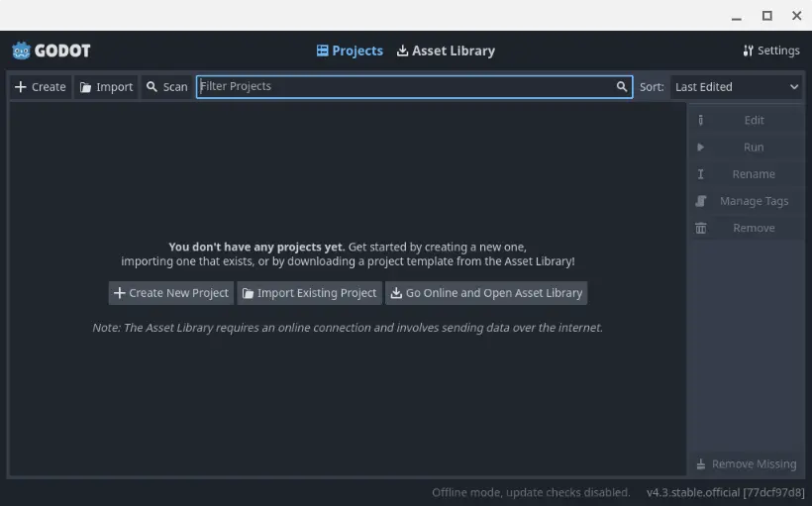Screen dimensions: 812x506
Task: Switch to the Asset Library tab
Action: click(446, 51)
